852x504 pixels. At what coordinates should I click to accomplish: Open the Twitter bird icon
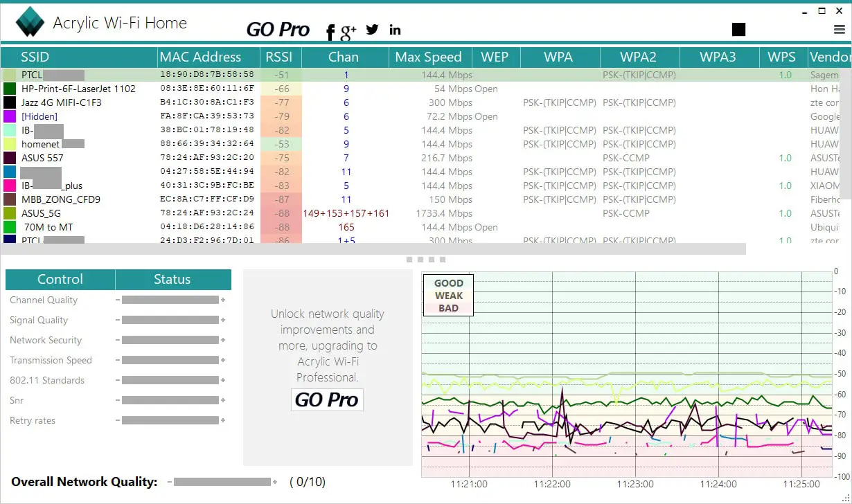click(373, 29)
